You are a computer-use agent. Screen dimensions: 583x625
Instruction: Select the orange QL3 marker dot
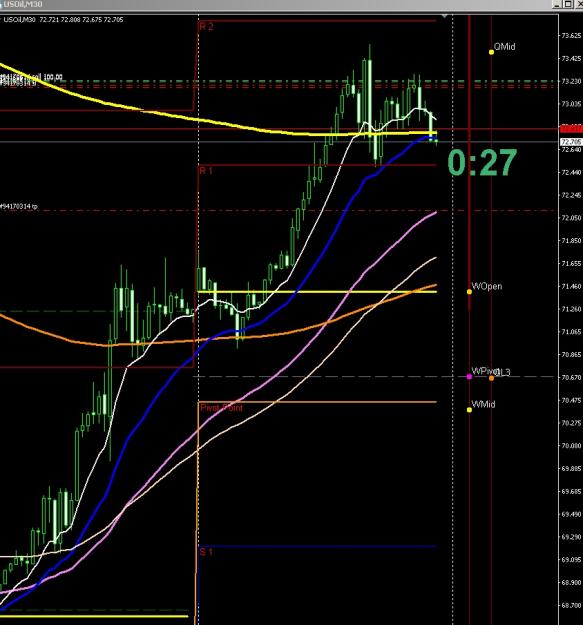491,378
